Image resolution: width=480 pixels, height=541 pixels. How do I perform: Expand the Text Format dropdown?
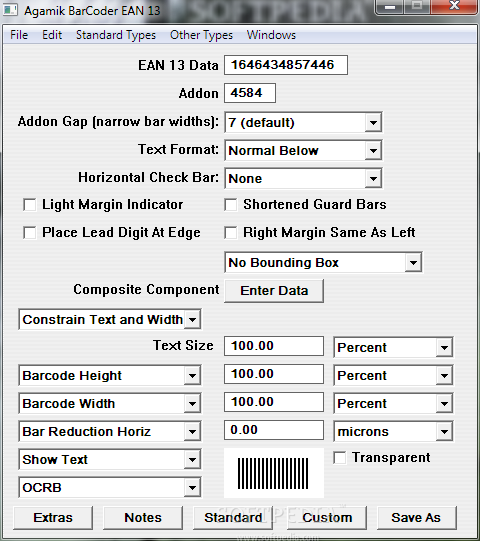pyautogui.click(x=303, y=150)
